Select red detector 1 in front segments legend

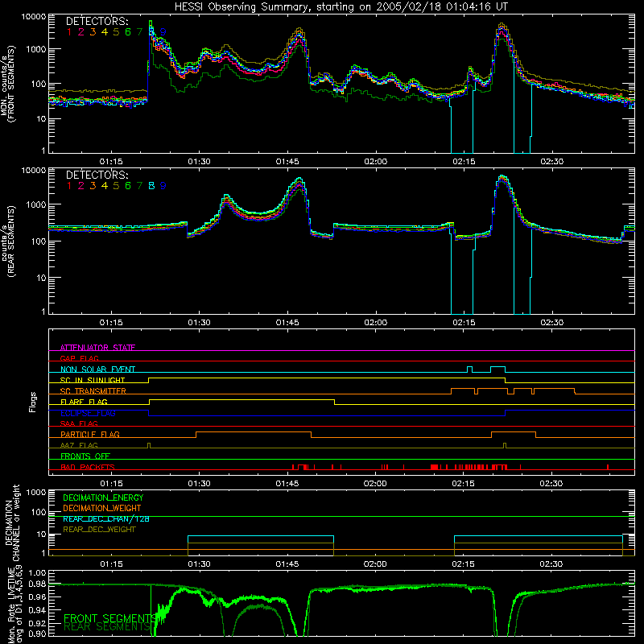(x=69, y=32)
